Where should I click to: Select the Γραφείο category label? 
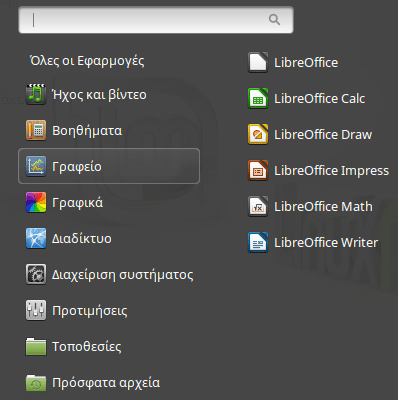[77, 167]
